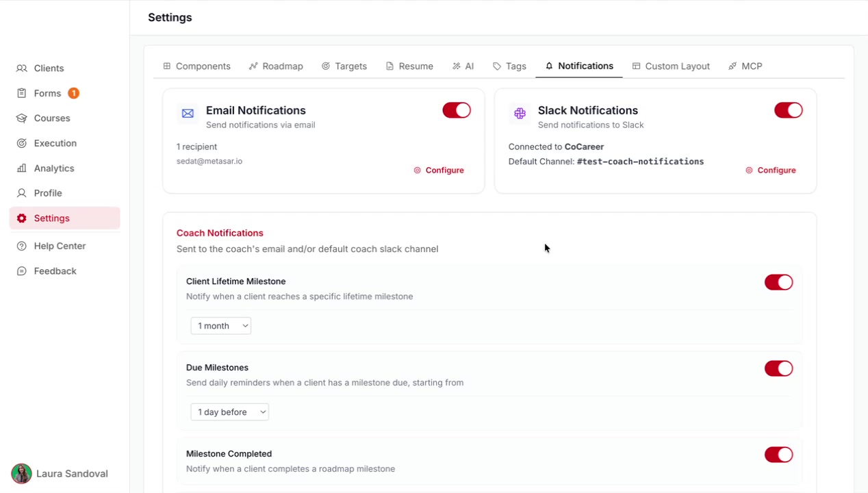The image size is (868, 493).
Task: Switch to the Components tab
Action: coord(196,66)
